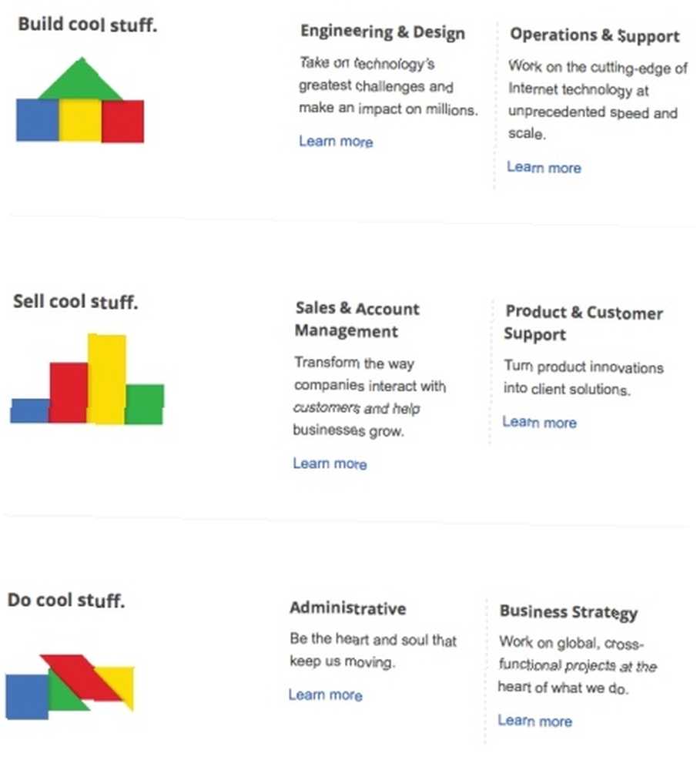Select the Business Strategy heading
The image size is (700, 770).
coord(569,612)
